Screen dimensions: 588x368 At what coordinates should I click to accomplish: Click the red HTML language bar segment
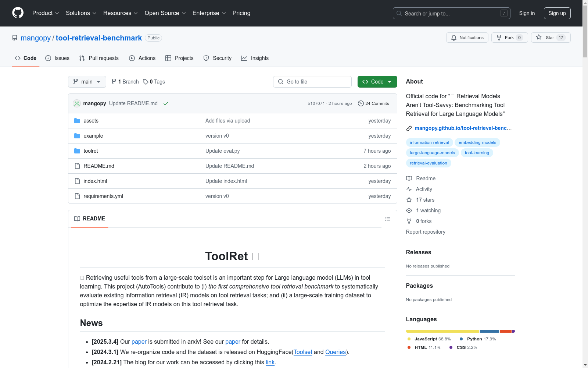pyautogui.click(x=506, y=331)
